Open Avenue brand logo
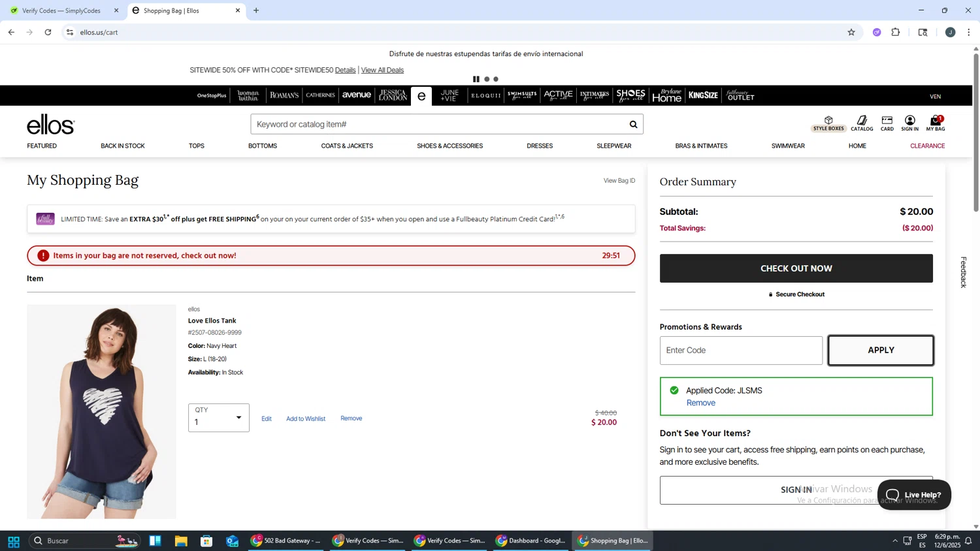Image resolution: width=980 pixels, height=551 pixels. tap(357, 95)
